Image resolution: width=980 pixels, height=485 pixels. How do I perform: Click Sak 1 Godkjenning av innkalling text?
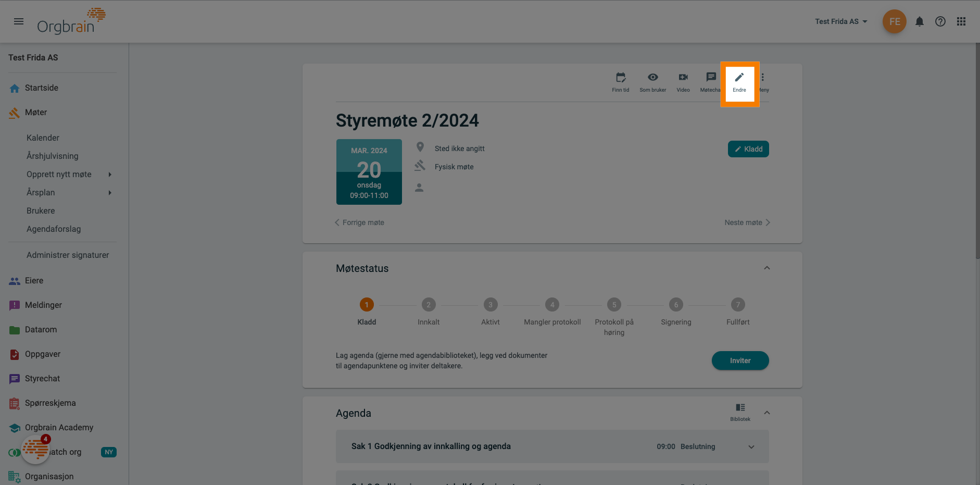(x=431, y=446)
